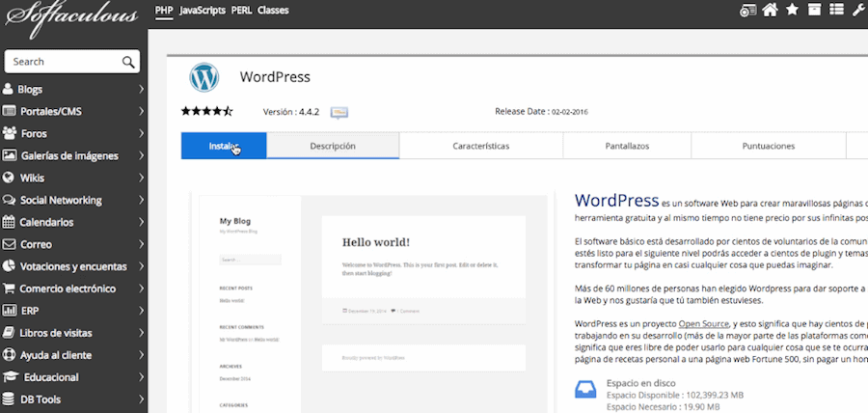The image size is (868, 413).
Task: Expand the DB Tools category chevron
Action: click(142, 399)
